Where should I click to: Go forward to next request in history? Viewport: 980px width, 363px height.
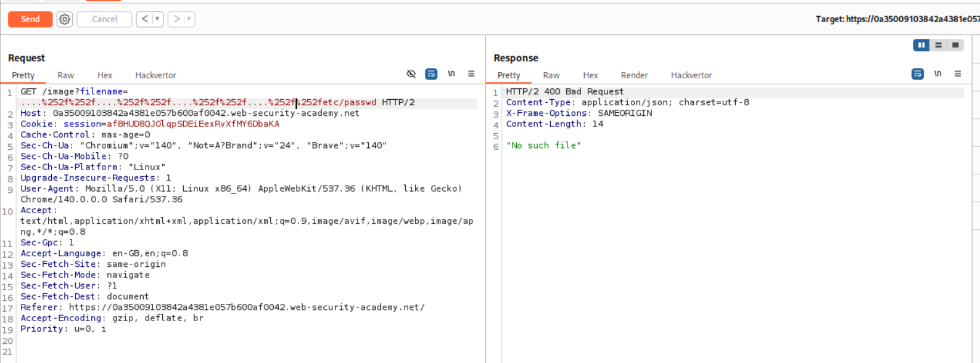tap(176, 19)
